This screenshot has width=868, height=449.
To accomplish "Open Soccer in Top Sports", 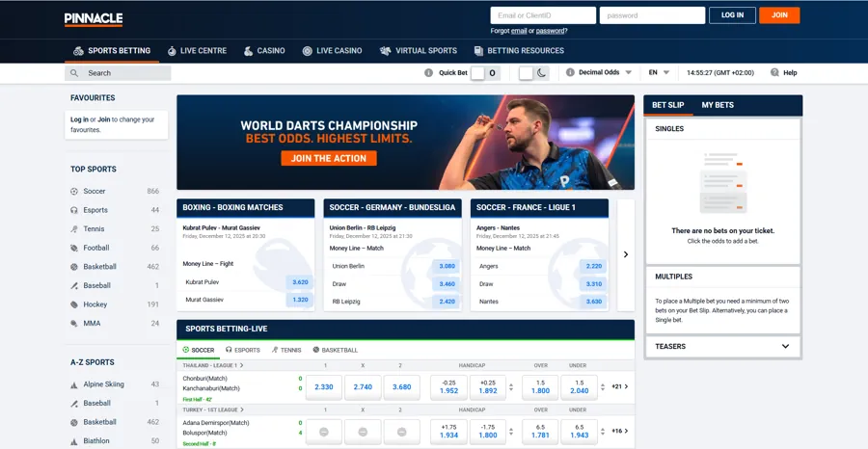I will tap(95, 192).
